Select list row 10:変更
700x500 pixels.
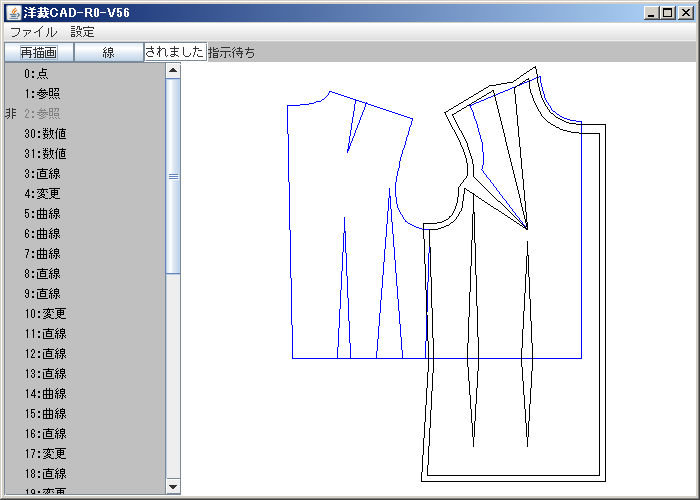pos(85,314)
